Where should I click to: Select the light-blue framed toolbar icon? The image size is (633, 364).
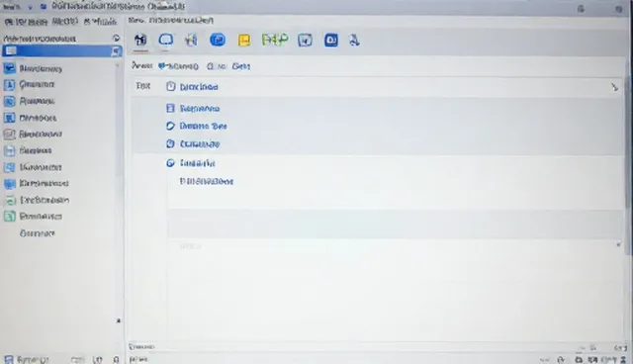tap(306, 40)
